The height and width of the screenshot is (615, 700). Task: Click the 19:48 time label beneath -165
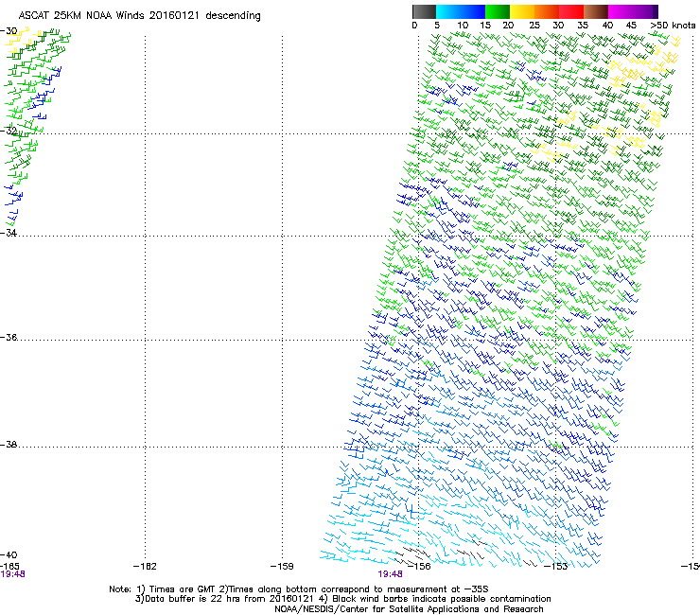pos(12,574)
